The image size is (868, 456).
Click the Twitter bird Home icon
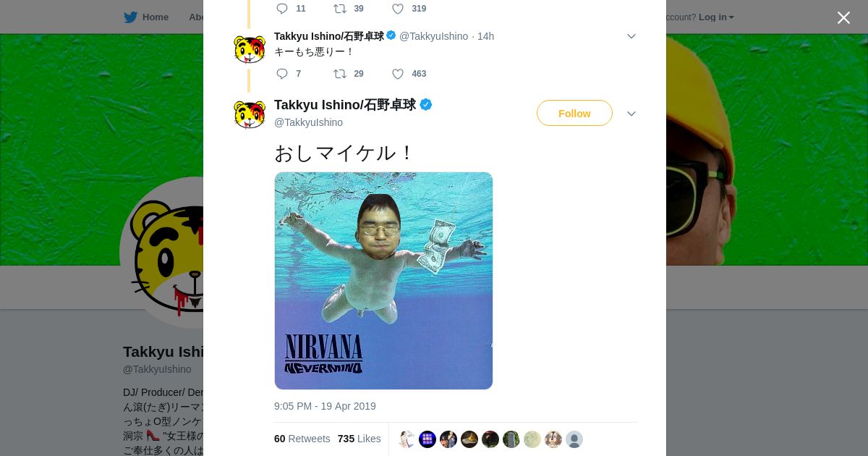coord(131,17)
